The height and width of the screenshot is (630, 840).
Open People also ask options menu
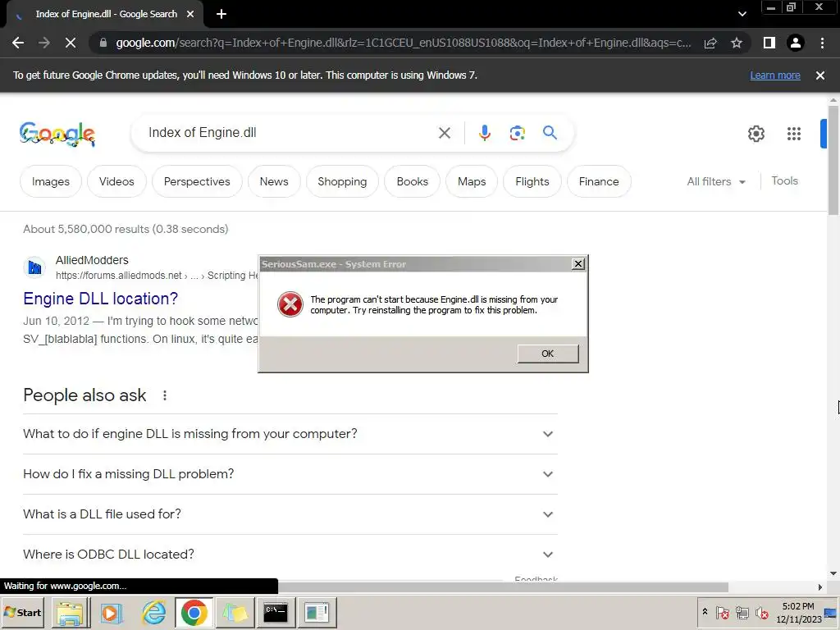pos(164,395)
